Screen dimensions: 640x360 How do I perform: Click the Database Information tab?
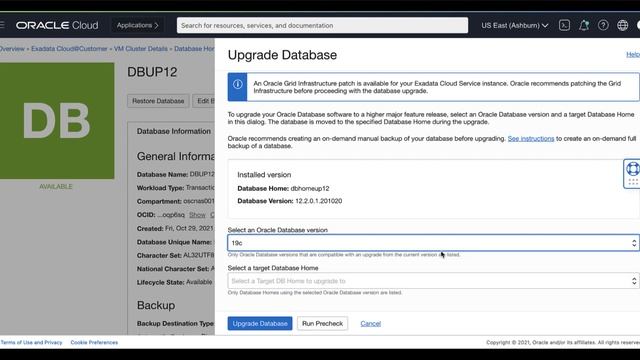tap(174, 131)
